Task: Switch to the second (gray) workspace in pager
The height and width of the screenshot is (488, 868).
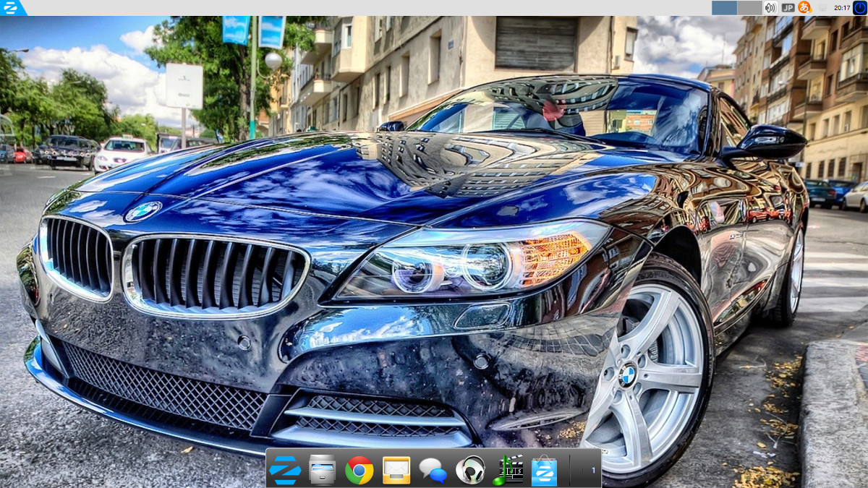Action: pos(749,7)
